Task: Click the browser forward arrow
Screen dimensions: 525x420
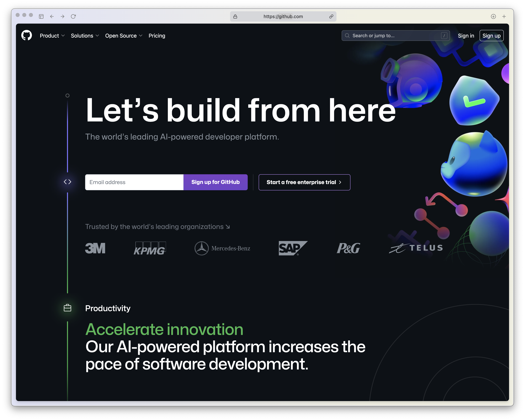Action: 63,16
